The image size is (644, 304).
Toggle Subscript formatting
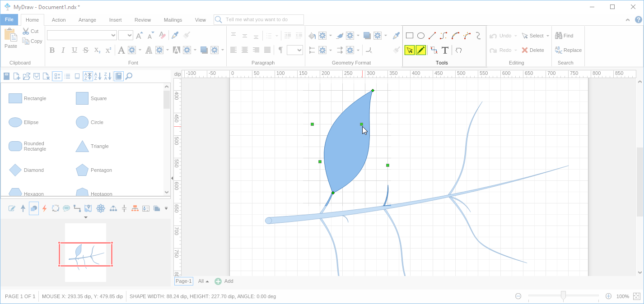97,50
